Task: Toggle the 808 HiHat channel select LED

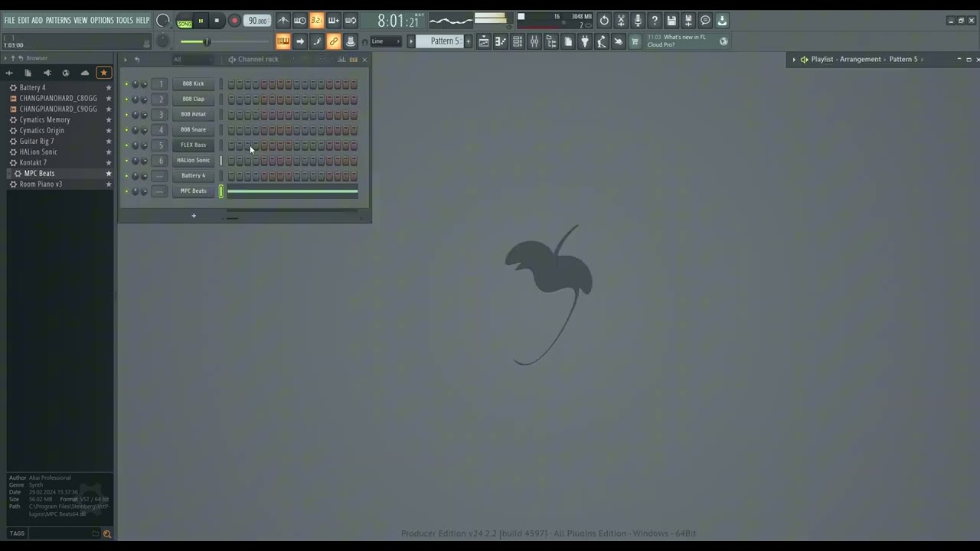Action: [221, 115]
